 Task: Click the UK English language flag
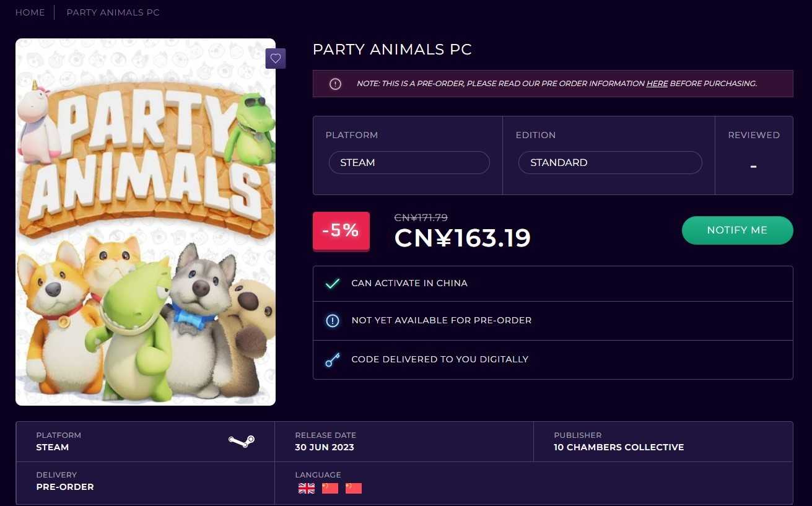307,488
